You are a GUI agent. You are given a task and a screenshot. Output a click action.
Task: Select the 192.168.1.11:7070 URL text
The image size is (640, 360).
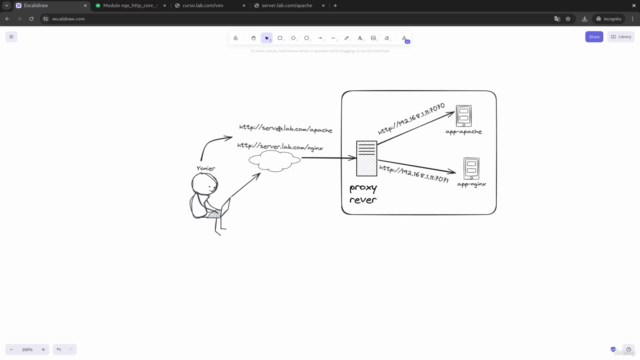411,118
